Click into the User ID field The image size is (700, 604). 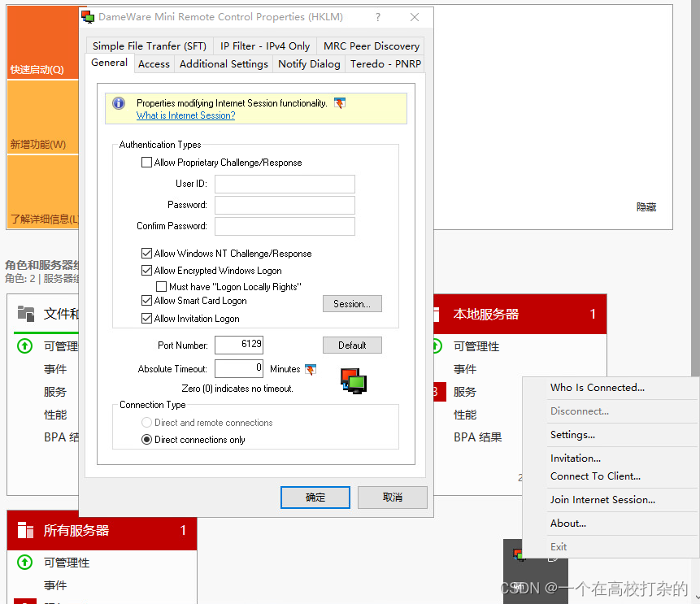tap(285, 184)
